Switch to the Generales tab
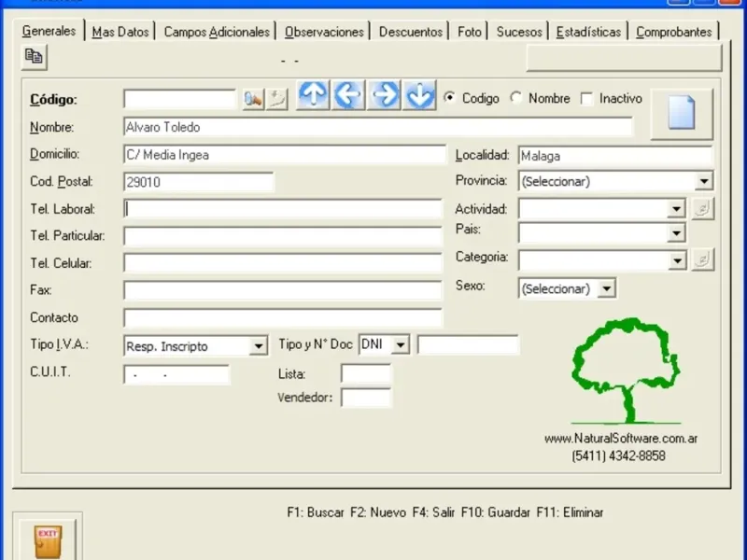This screenshot has width=747, height=560. pyautogui.click(x=49, y=31)
